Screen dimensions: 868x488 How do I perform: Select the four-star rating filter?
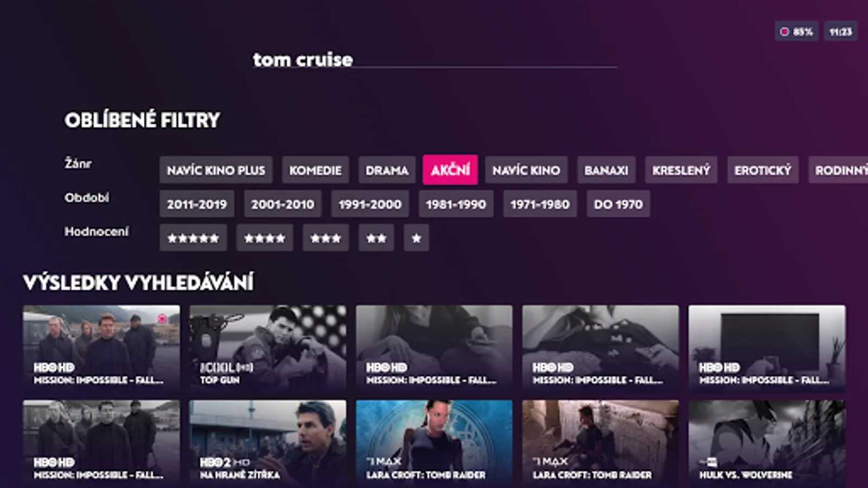pyautogui.click(x=265, y=238)
